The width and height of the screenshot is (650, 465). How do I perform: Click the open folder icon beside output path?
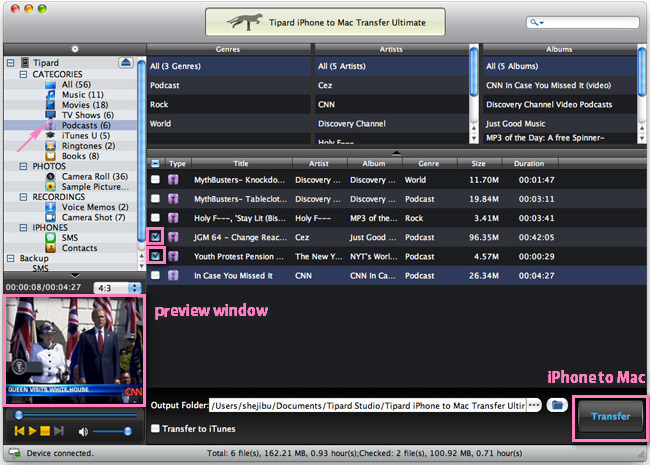(557, 405)
